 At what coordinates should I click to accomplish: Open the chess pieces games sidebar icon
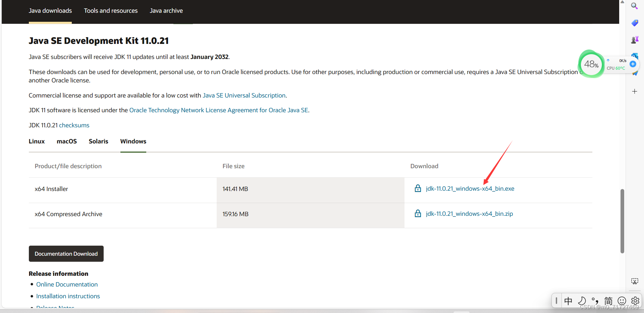pyautogui.click(x=635, y=40)
